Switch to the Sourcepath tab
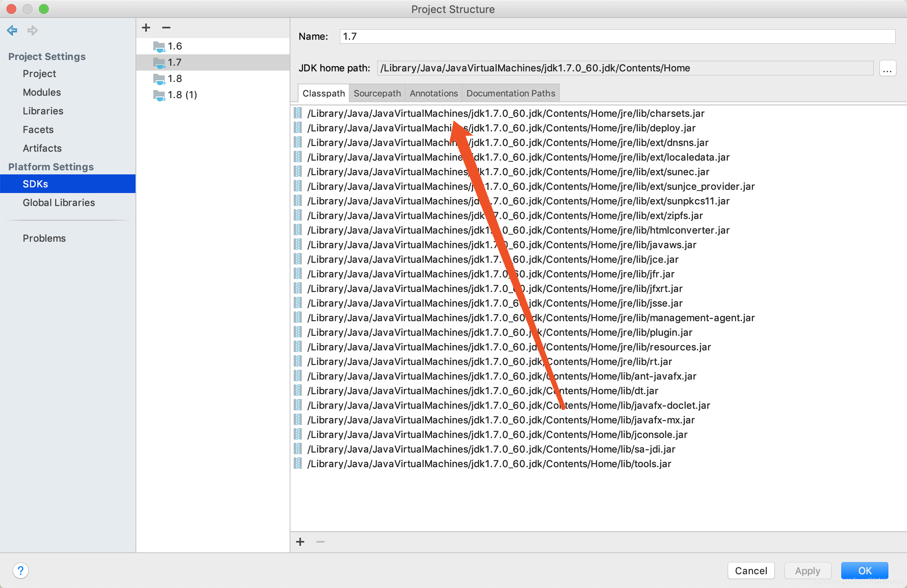Screen dimensions: 907x588 (377, 93)
